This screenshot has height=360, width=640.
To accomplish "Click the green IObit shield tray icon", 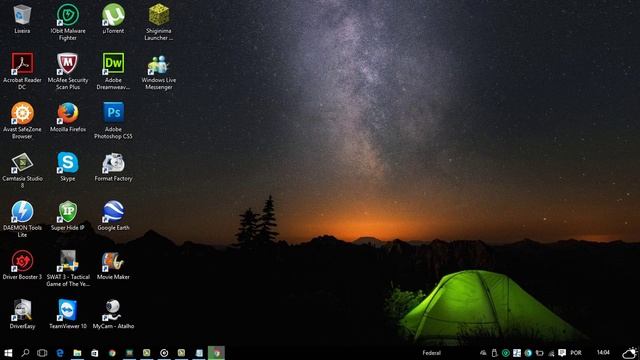I will [x=506, y=353].
